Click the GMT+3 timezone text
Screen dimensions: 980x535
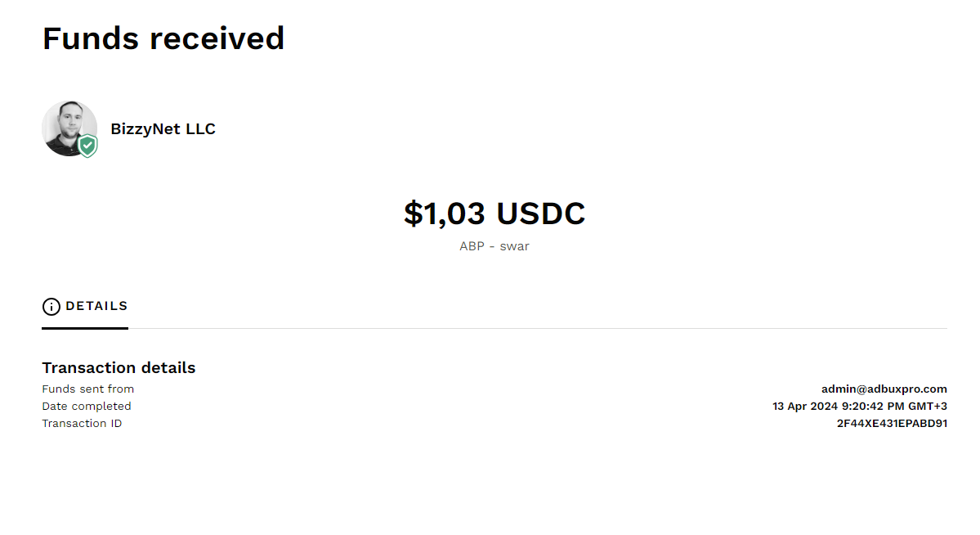pyautogui.click(x=928, y=407)
